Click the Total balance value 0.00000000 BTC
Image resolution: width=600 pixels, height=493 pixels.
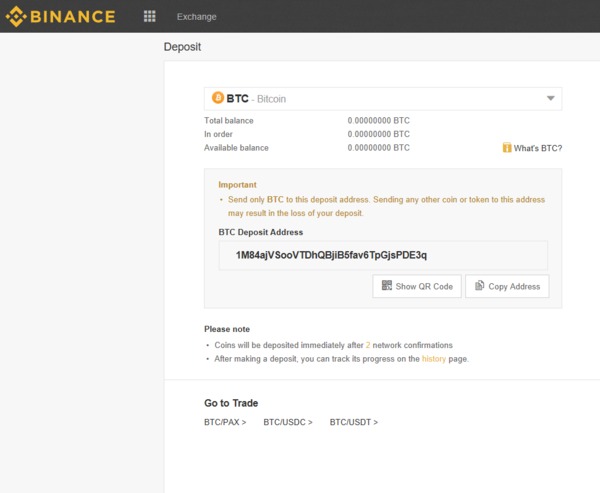(378, 121)
